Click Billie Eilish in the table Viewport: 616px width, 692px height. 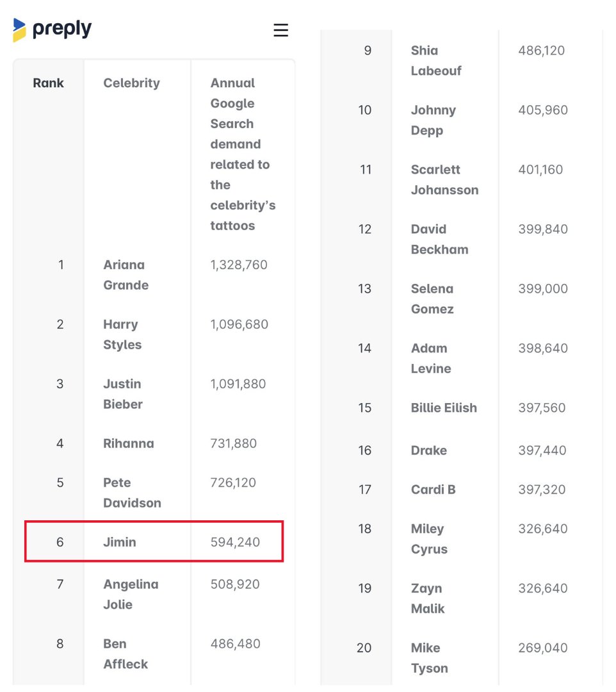tap(444, 408)
